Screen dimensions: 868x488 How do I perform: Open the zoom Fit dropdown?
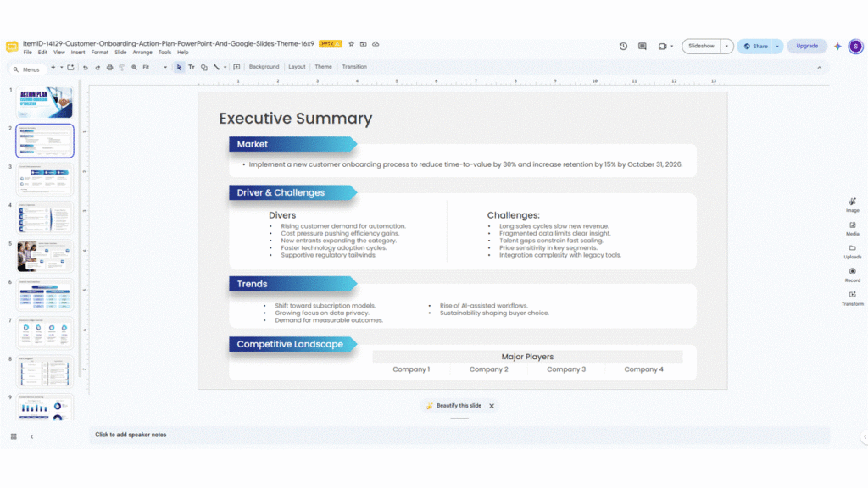pos(155,68)
